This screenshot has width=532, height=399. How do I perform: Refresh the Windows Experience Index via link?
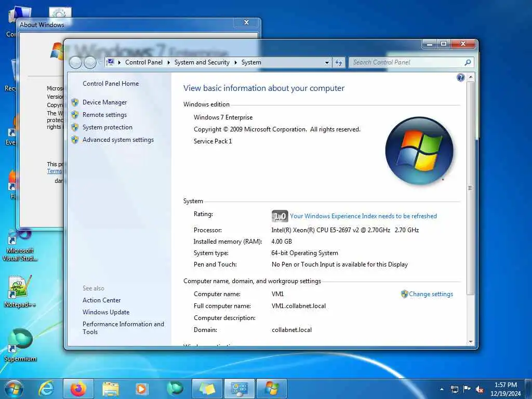click(363, 216)
